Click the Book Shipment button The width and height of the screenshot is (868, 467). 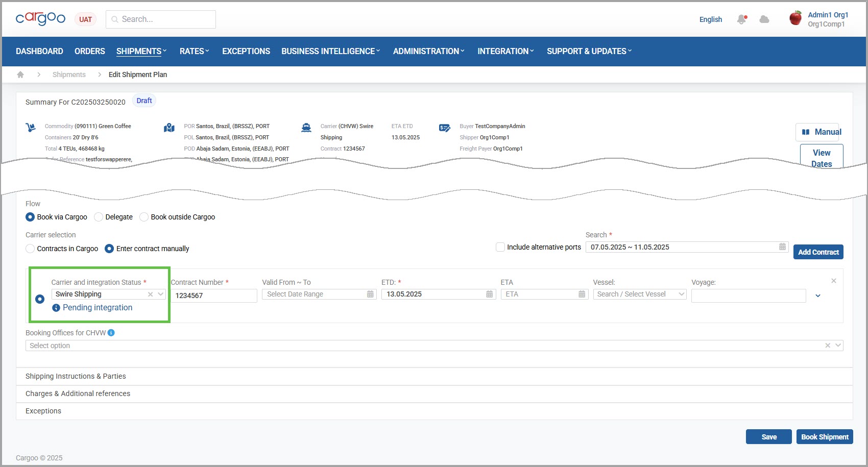pos(825,437)
